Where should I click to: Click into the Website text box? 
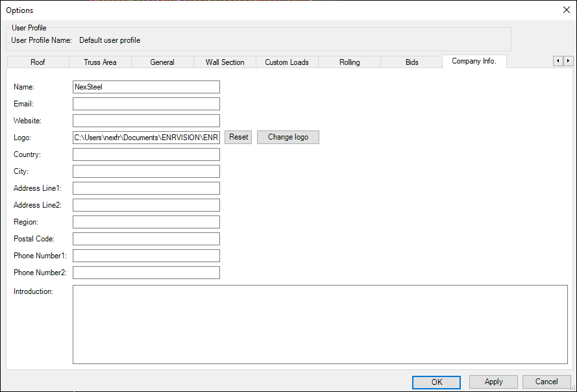point(146,121)
